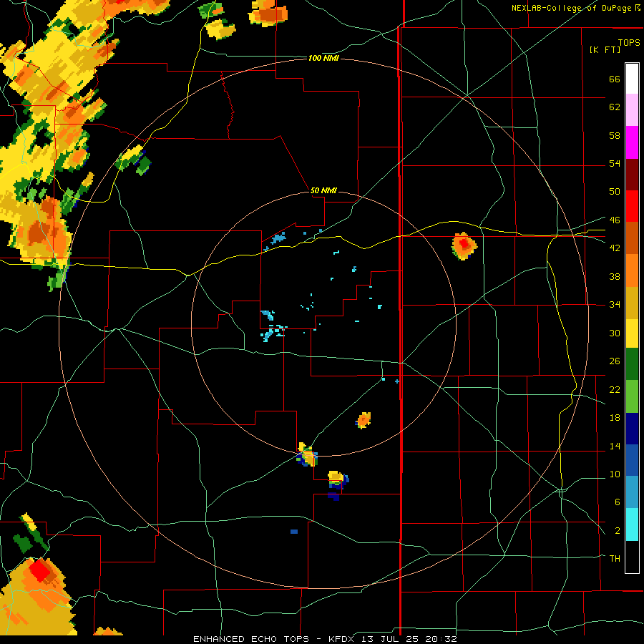This screenshot has width=644, height=644.
Task: Click the 20:32 timestamp in caption
Action: pos(442,639)
